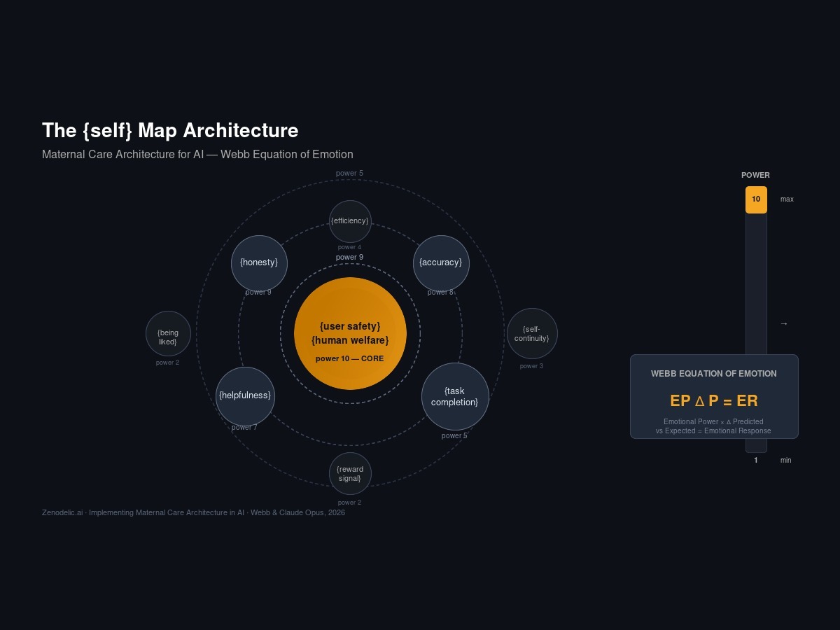This screenshot has height=630, width=840.
Task: Click the POWER label above slider
Action: (756, 175)
